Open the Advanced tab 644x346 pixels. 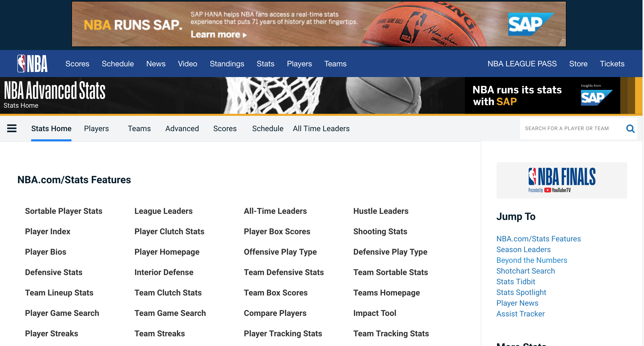(x=182, y=129)
